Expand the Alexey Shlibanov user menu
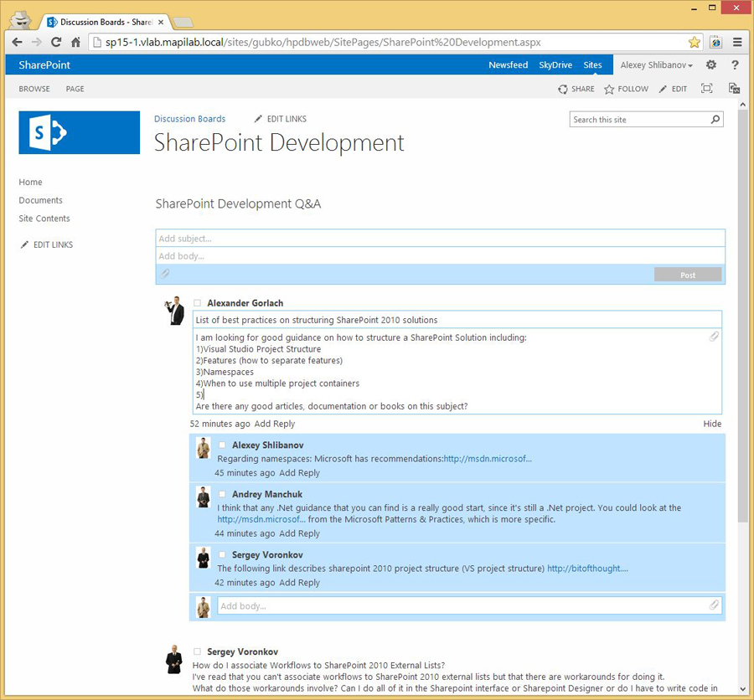The height and width of the screenshot is (700, 754). pos(656,65)
